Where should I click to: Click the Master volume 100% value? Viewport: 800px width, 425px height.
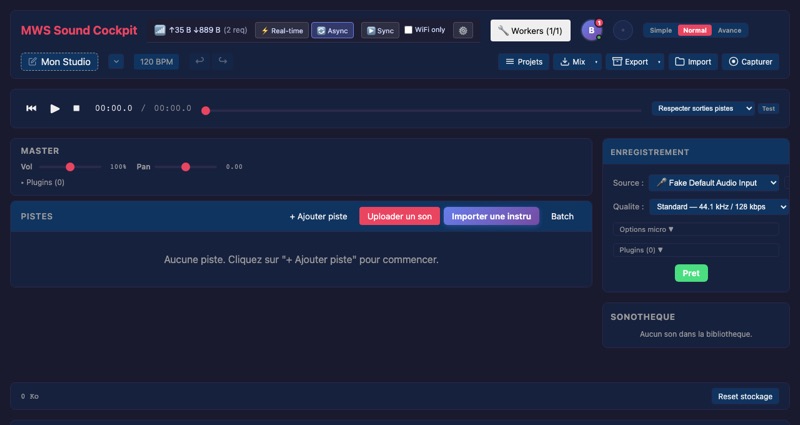pos(118,167)
